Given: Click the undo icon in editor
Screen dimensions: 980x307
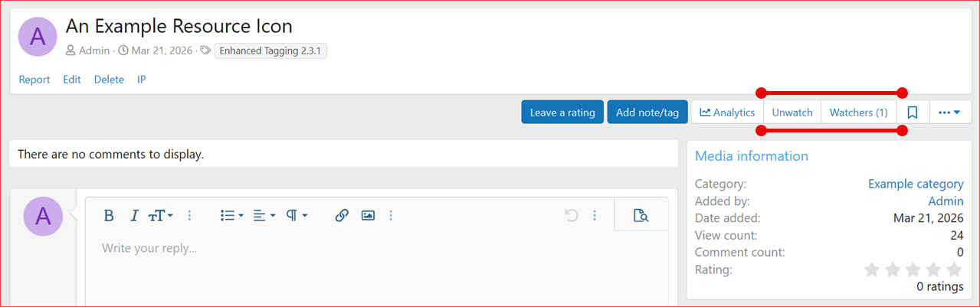Looking at the screenshot, I should point(572,216).
